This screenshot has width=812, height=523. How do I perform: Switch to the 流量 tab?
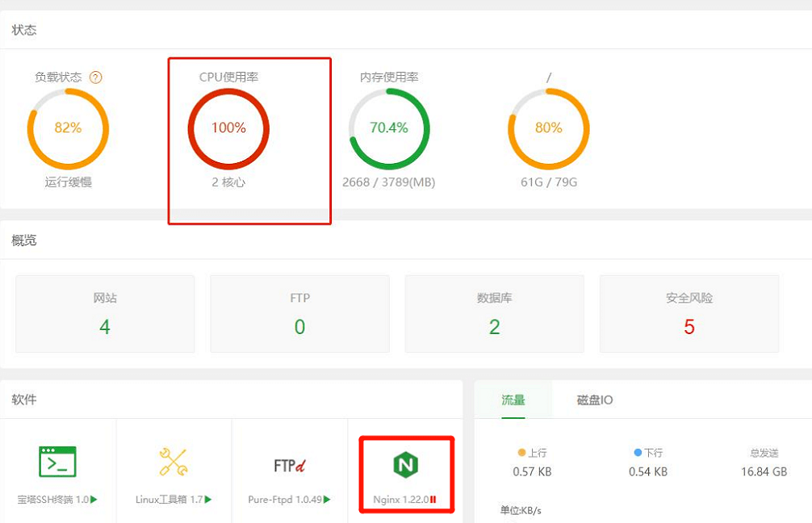(x=513, y=400)
